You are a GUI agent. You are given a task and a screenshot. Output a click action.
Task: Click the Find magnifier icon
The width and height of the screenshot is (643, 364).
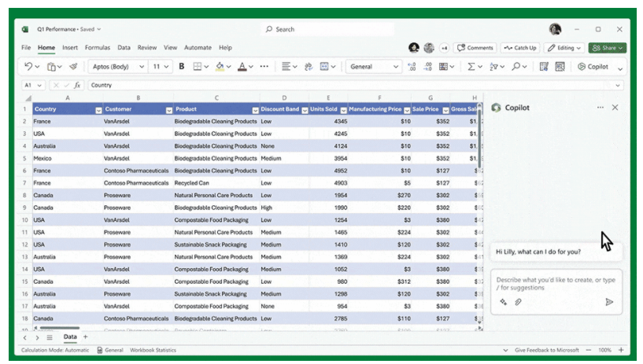tap(516, 66)
